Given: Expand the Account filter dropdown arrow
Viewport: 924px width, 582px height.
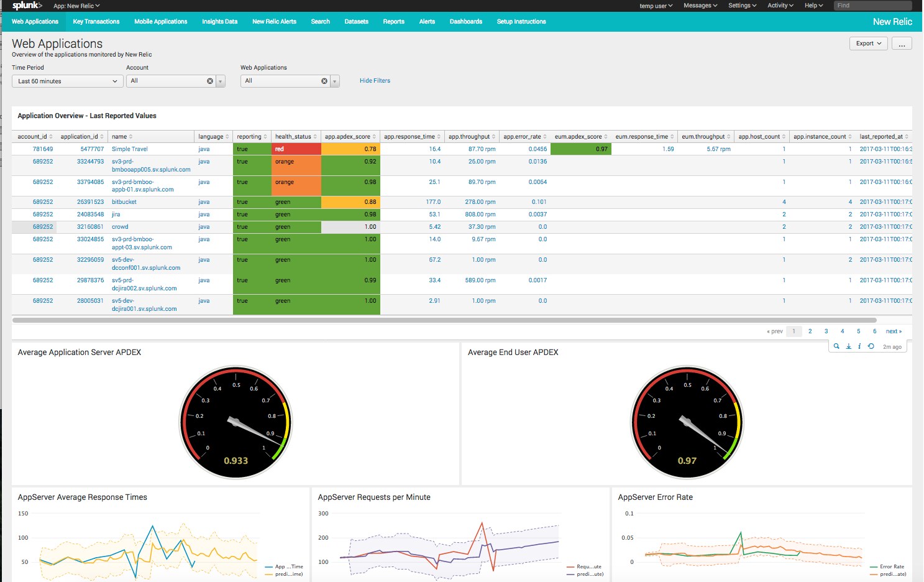Looking at the screenshot, I should 221,81.
